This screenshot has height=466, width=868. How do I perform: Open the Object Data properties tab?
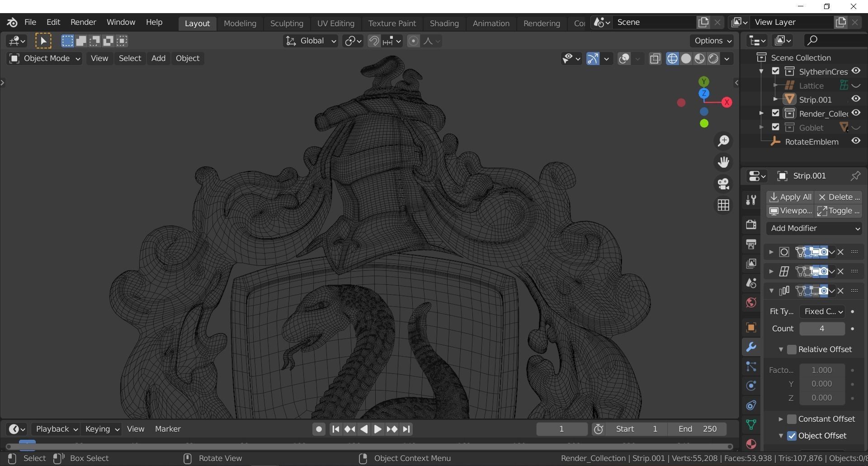751,425
